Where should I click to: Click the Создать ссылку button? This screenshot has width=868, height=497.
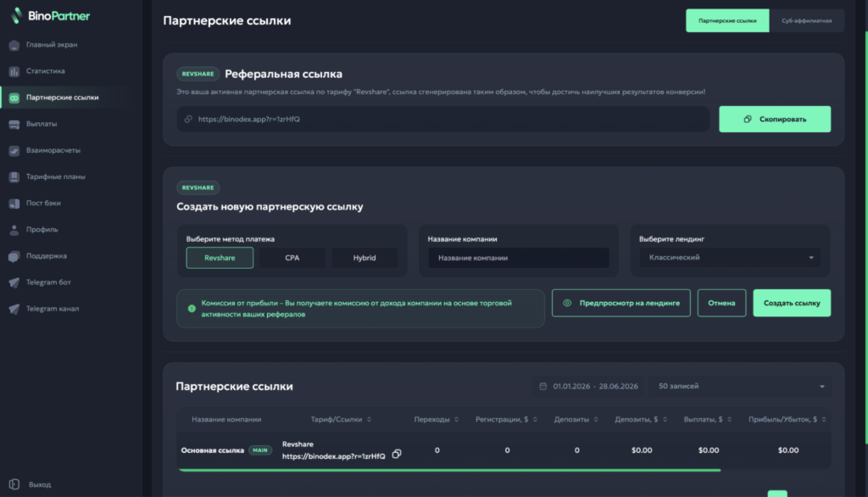(792, 303)
